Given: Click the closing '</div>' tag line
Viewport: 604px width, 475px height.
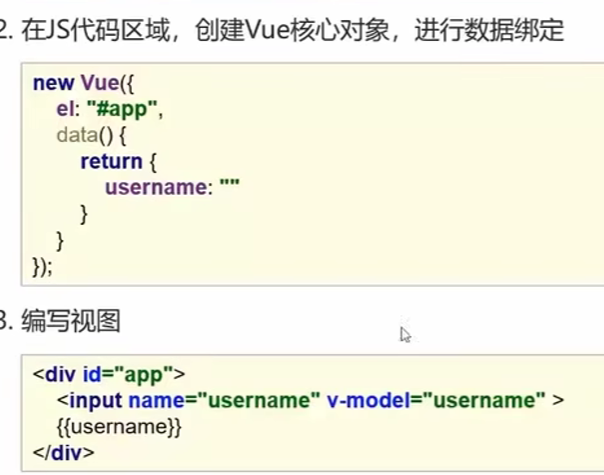Looking at the screenshot, I should (x=64, y=453).
